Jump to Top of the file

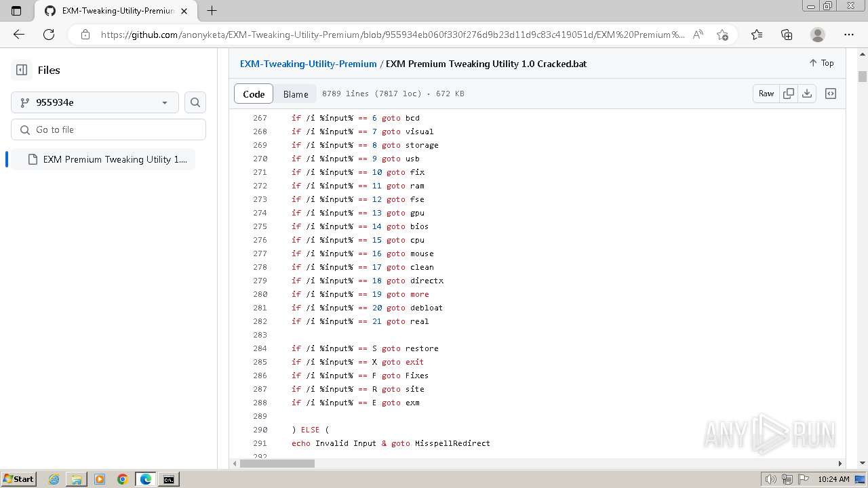821,63
